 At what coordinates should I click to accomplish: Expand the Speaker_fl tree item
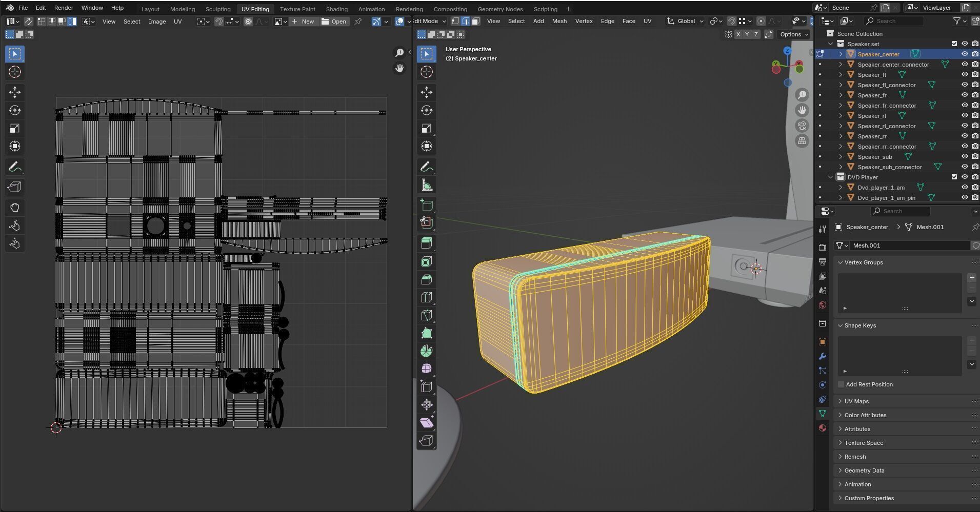point(841,75)
